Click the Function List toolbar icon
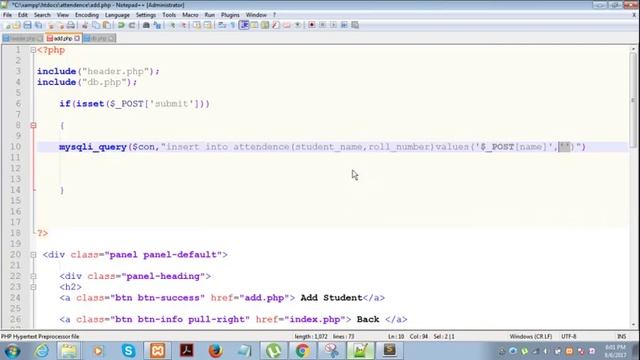Viewport: 640px width, 360px height. (276, 25)
